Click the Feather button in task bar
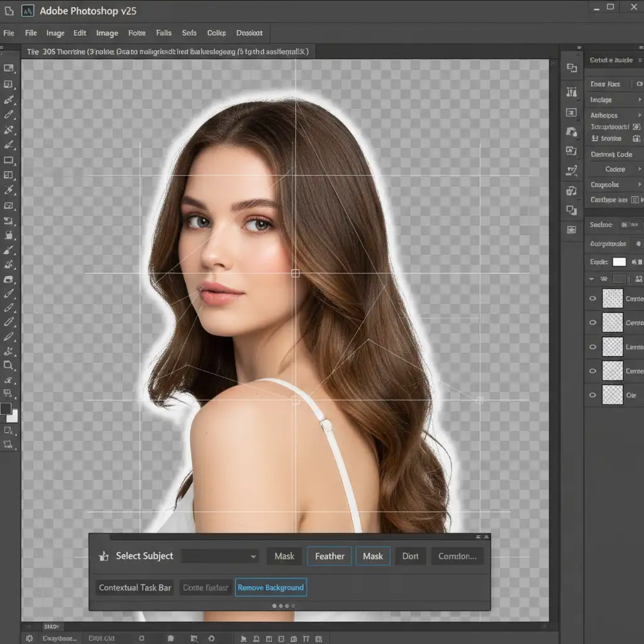This screenshot has height=644, width=644. click(x=330, y=556)
